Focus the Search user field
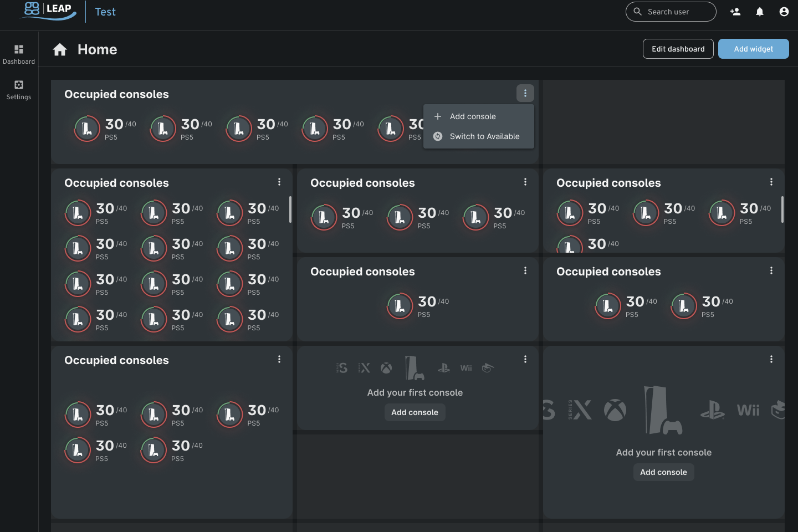798x532 pixels. [x=677, y=12]
